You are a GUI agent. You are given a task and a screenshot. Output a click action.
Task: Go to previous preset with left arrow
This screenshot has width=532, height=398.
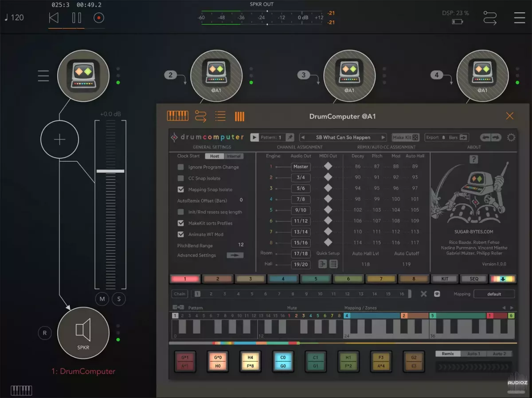coord(303,137)
